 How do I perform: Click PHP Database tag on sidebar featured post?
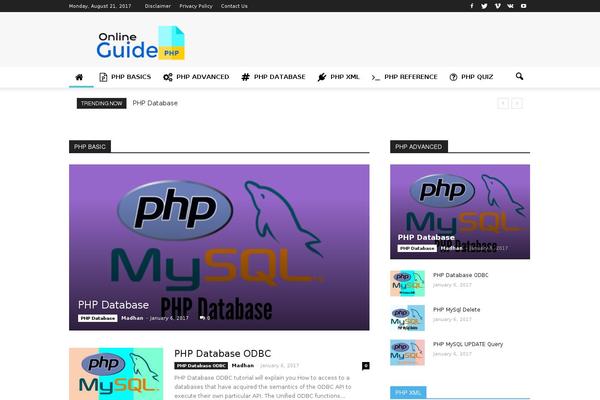417,248
